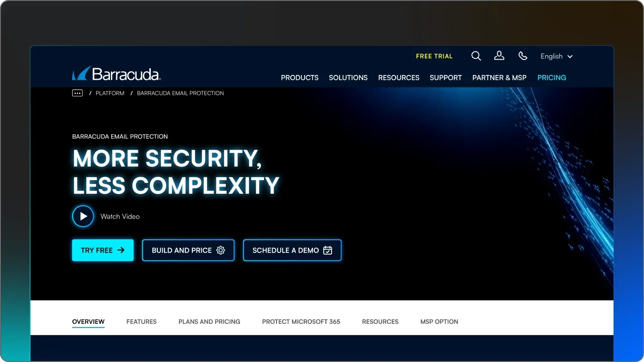Click the phone contact icon
Image resolution: width=644 pixels, height=362 pixels.
[x=522, y=56]
